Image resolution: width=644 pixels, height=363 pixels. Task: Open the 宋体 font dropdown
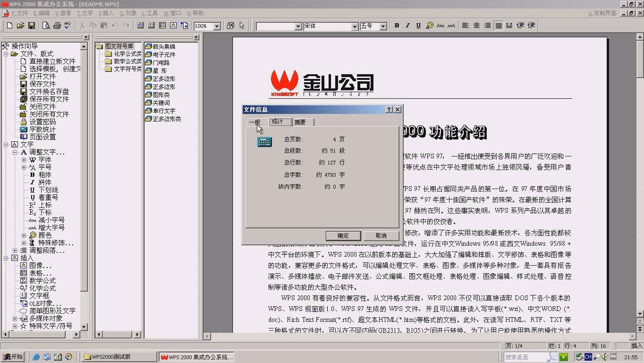(x=355, y=26)
